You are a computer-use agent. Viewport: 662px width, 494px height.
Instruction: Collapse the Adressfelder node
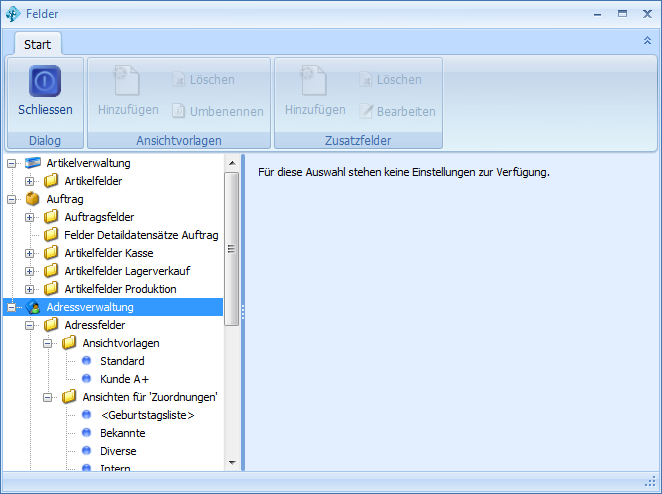pos(29,325)
